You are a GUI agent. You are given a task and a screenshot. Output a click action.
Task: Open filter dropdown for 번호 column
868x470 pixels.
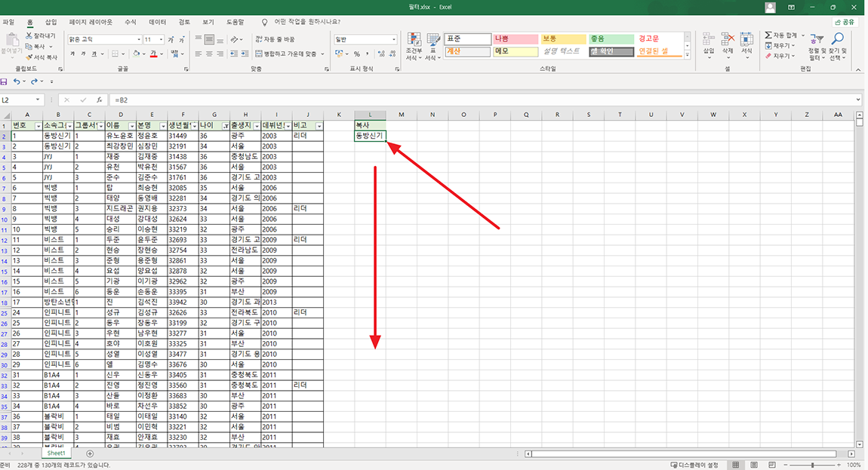tap(38, 126)
